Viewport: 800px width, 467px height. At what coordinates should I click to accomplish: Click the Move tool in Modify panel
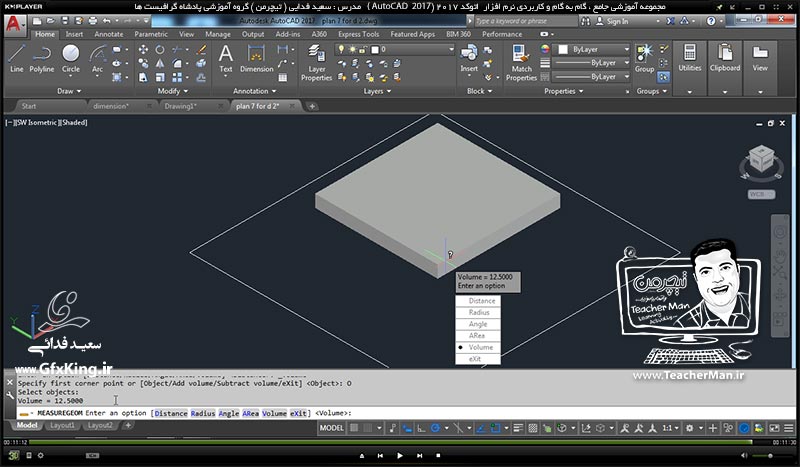pos(143,50)
